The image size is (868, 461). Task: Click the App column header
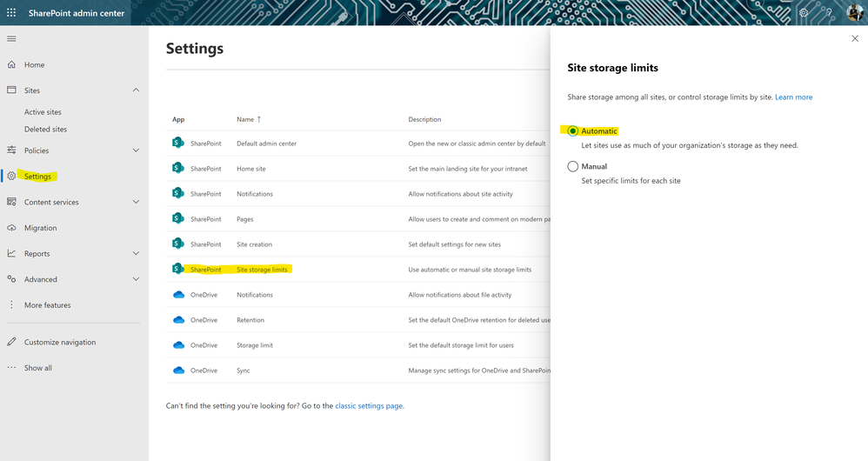pos(178,119)
